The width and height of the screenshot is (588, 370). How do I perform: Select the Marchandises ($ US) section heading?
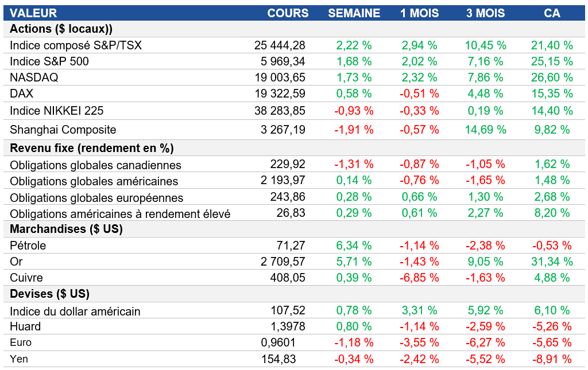click(67, 229)
